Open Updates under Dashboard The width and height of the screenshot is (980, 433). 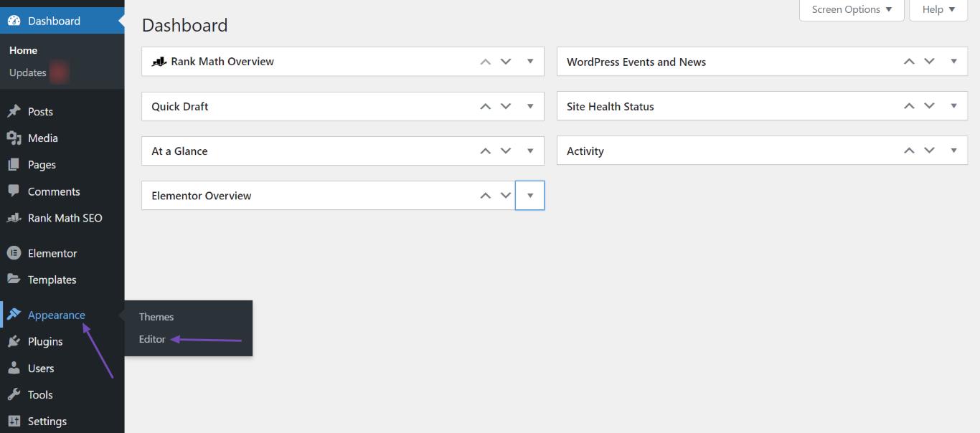(28, 72)
